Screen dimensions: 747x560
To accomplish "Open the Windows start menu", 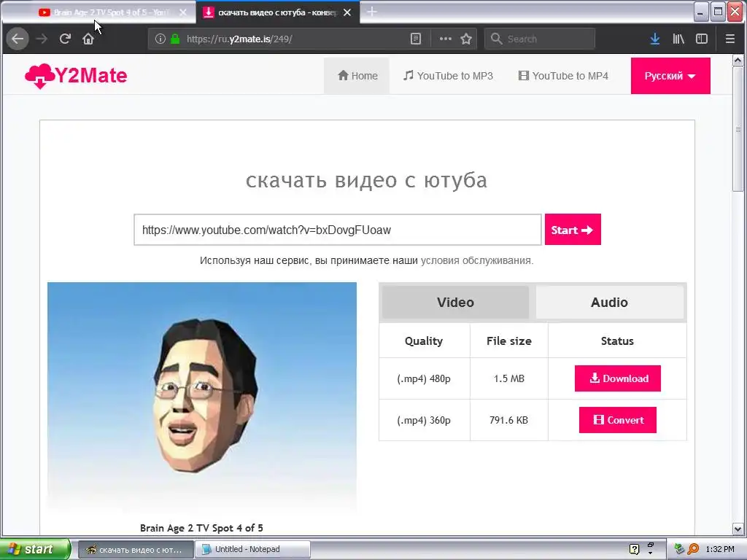I will point(34,549).
